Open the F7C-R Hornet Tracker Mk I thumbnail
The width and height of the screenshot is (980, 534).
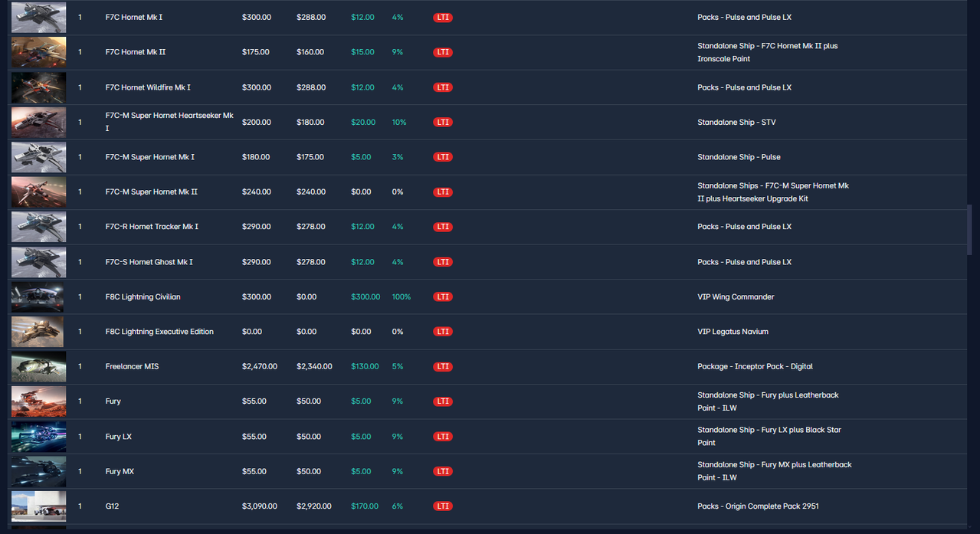click(x=38, y=227)
